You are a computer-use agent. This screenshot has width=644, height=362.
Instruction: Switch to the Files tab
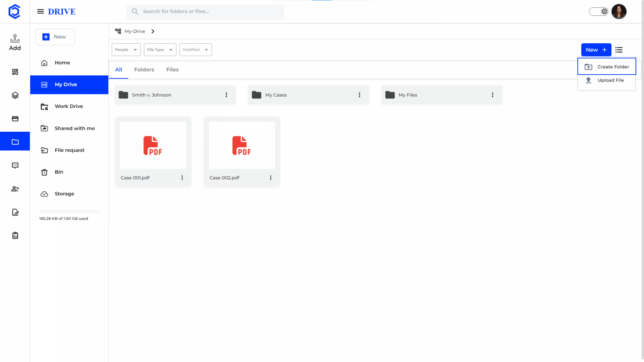[x=172, y=70]
